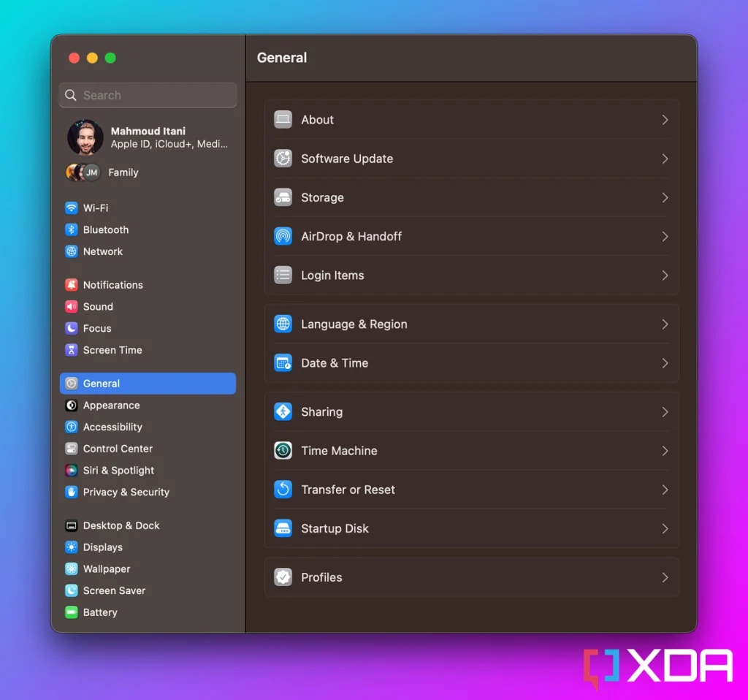Click the Wi-Fi icon in sidebar
The width and height of the screenshot is (748, 700).
[x=71, y=208]
